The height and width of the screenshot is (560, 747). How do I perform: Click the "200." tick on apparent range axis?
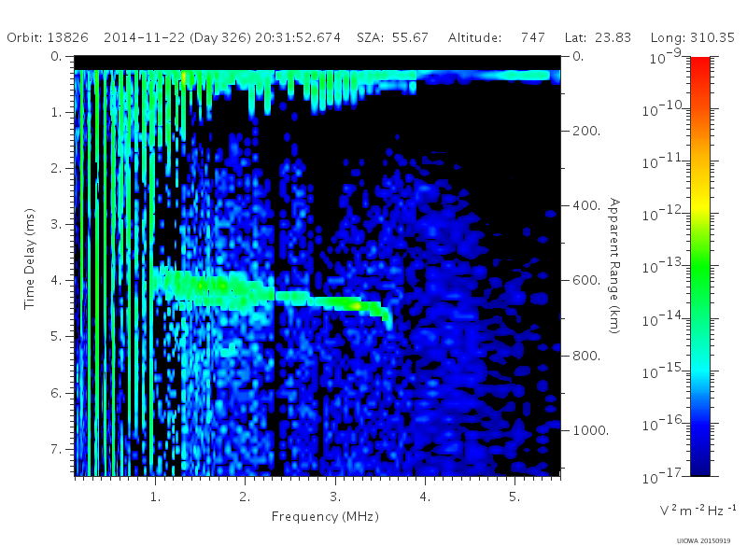click(x=586, y=131)
